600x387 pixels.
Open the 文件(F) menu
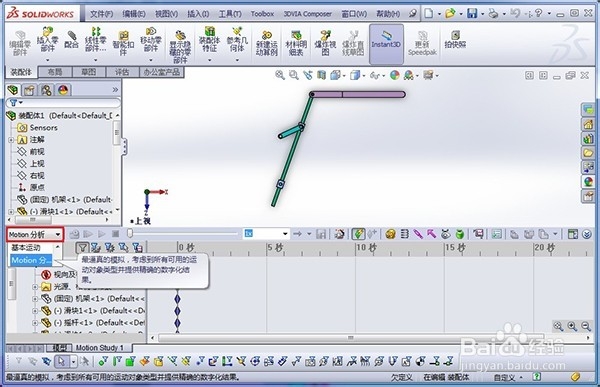tap(101, 14)
